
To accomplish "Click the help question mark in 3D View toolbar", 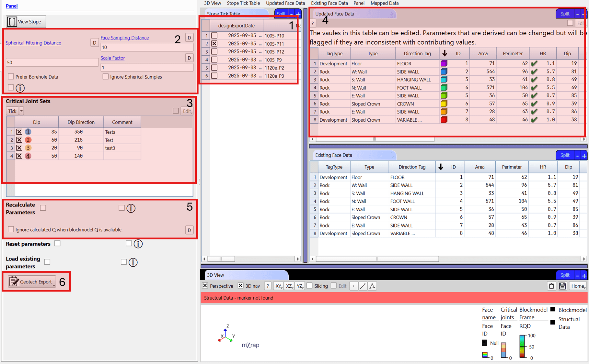I will pos(268,286).
